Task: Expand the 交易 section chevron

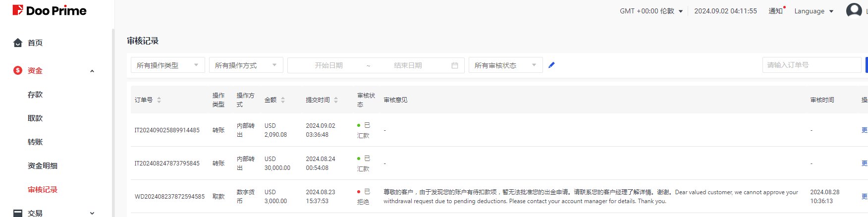Action: (92, 213)
